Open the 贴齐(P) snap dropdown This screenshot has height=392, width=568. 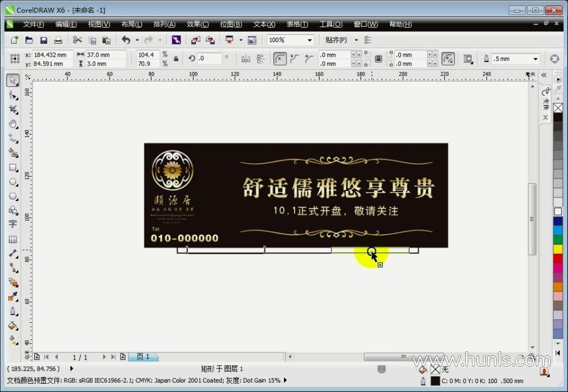click(x=356, y=40)
